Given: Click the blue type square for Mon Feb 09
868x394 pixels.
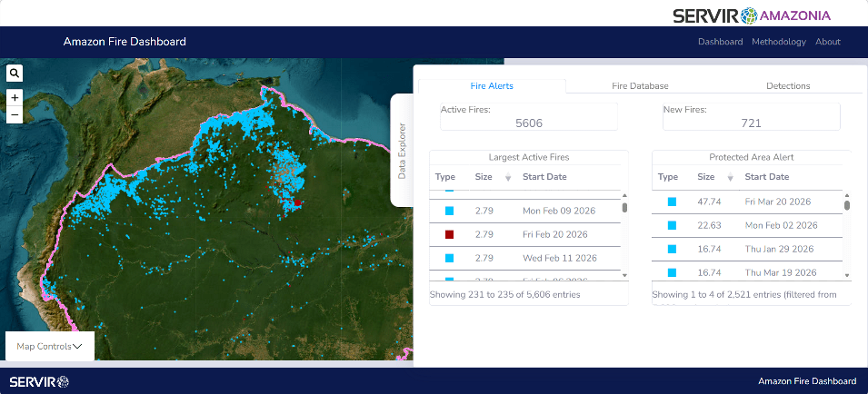Looking at the screenshot, I should coord(449,211).
